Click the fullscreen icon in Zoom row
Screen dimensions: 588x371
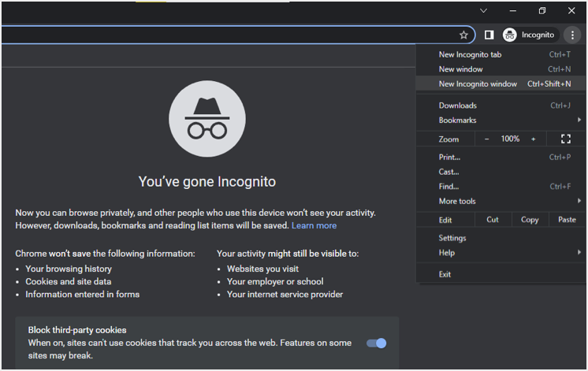point(565,139)
